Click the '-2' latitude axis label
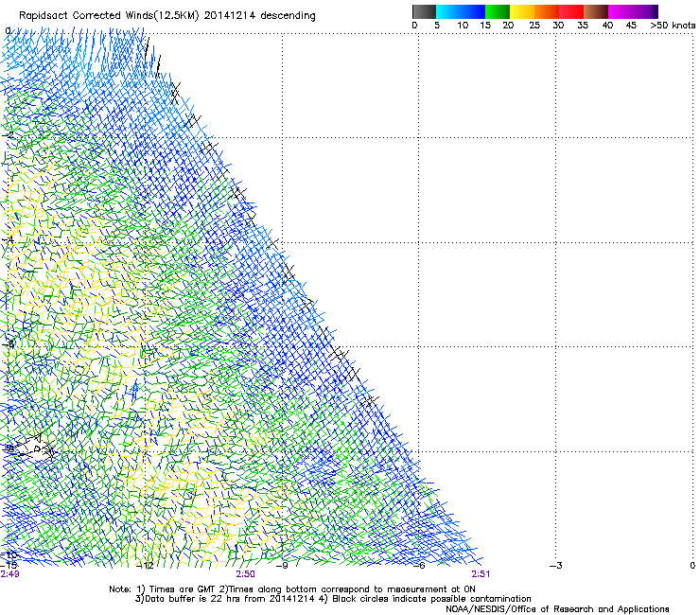Screen dimensions: 700x615 click(x=8, y=135)
